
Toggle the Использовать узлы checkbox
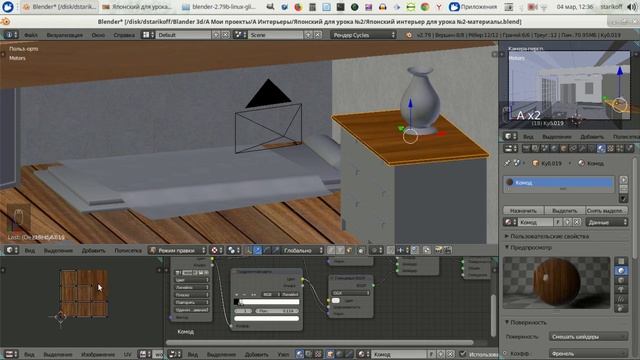click(x=462, y=354)
